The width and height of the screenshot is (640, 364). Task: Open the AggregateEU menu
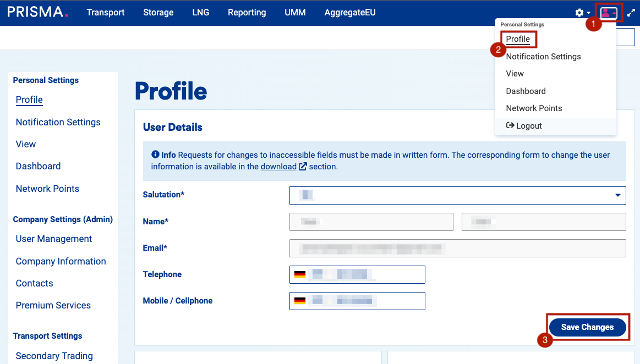click(x=350, y=12)
